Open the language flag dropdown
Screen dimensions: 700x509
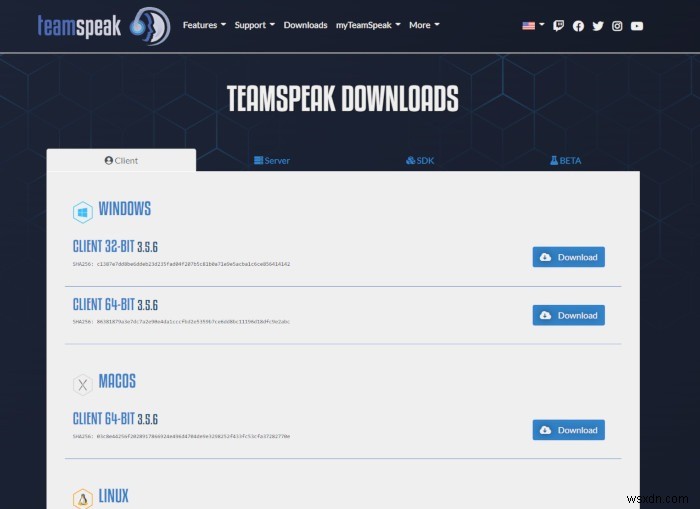pyautogui.click(x=533, y=25)
